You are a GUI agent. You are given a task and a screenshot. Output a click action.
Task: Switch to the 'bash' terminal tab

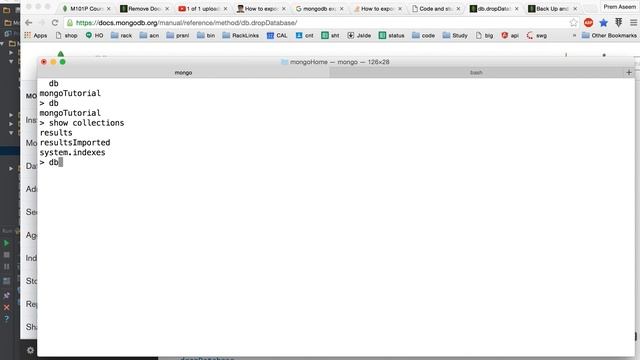tap(476, 73)
